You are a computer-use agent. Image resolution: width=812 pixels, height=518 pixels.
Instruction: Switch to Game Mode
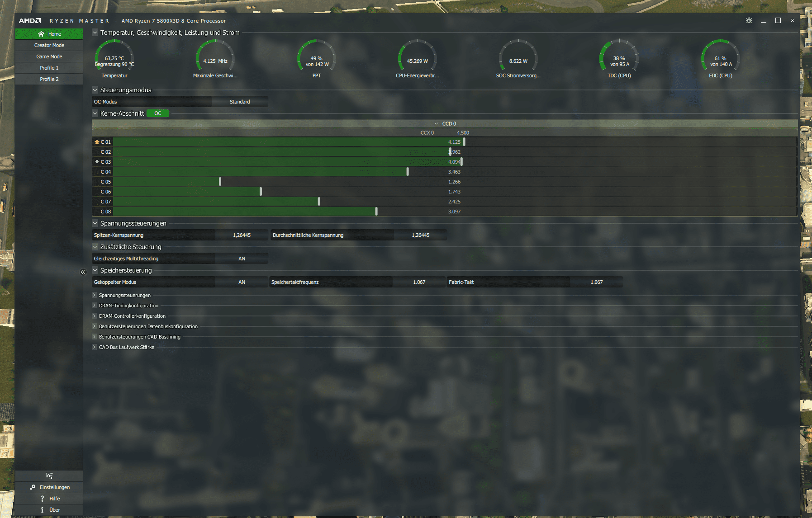click(x=49, y=57)
